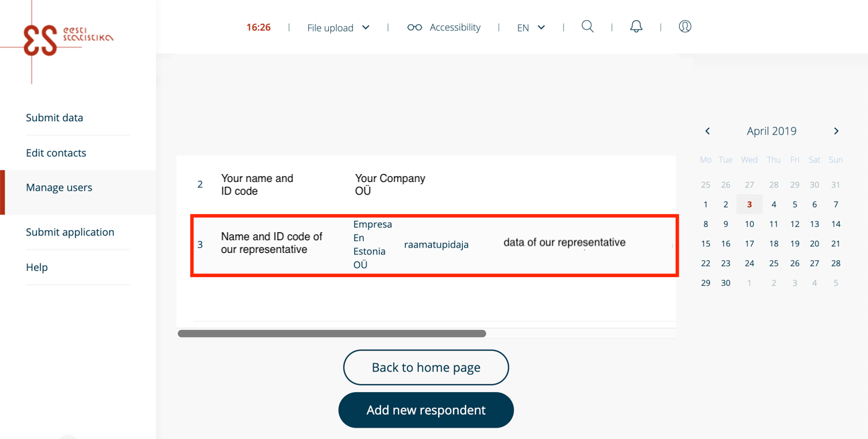Open Help in sidebar

coord(37,267)
